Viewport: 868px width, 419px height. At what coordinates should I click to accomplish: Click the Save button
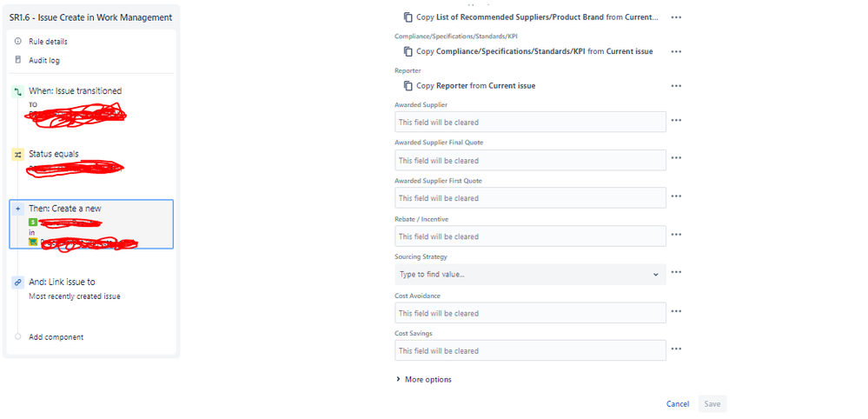pyautogui.click(x=712, y=404)
